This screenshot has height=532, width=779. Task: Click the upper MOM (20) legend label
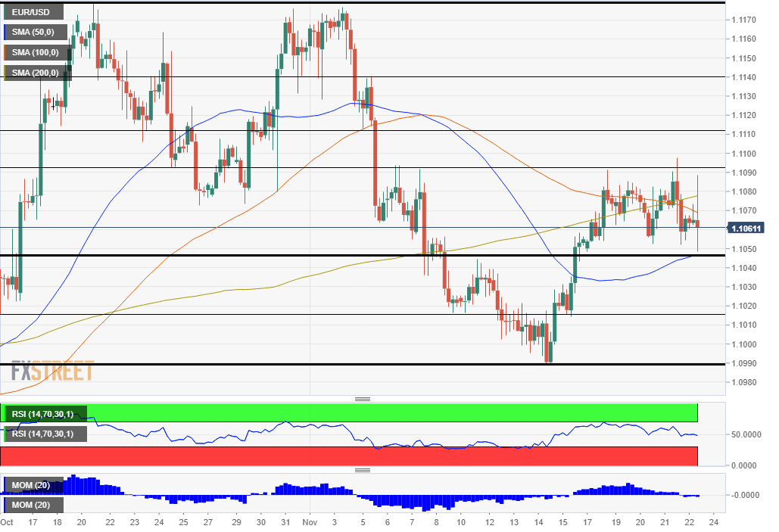click(x=32, y=484)
